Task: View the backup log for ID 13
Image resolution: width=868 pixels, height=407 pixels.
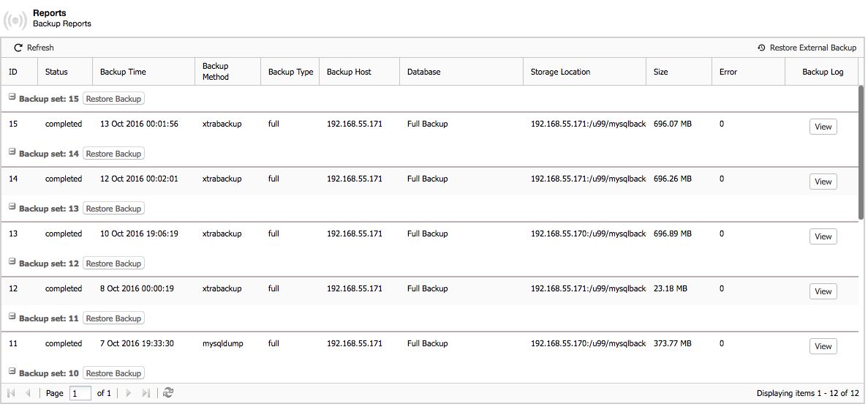Action: click(823, 236)
